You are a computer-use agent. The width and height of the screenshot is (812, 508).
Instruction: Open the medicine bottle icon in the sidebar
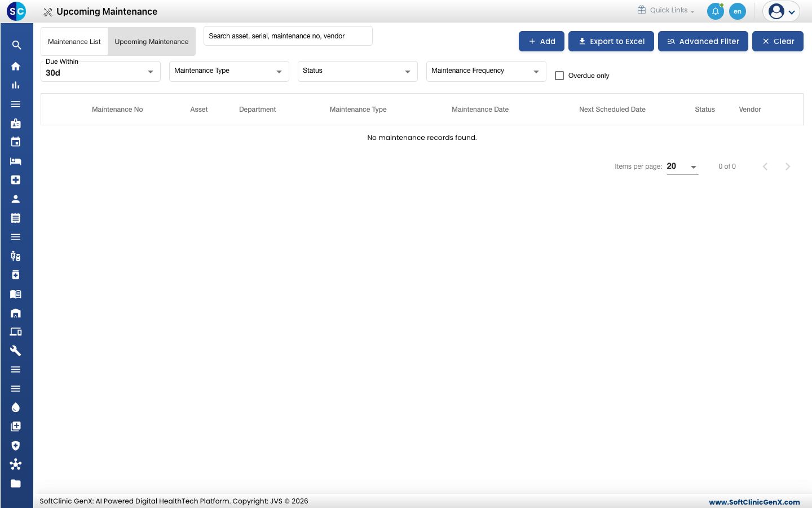16,275
